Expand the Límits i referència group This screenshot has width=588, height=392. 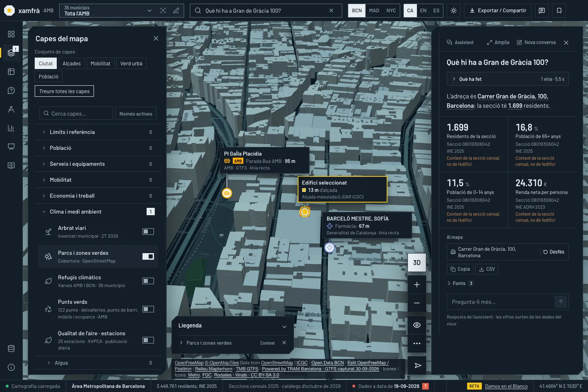(98, 132)
